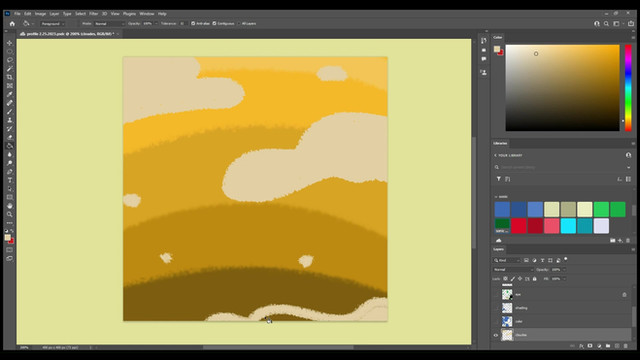Toggle lock transparent pixels
Screen dimensions: 640x360
(505, 279)
